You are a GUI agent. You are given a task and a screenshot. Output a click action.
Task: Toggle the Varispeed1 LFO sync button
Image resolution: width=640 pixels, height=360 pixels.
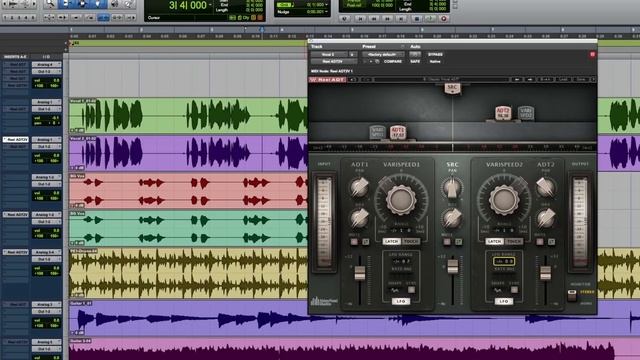[411, 290]
